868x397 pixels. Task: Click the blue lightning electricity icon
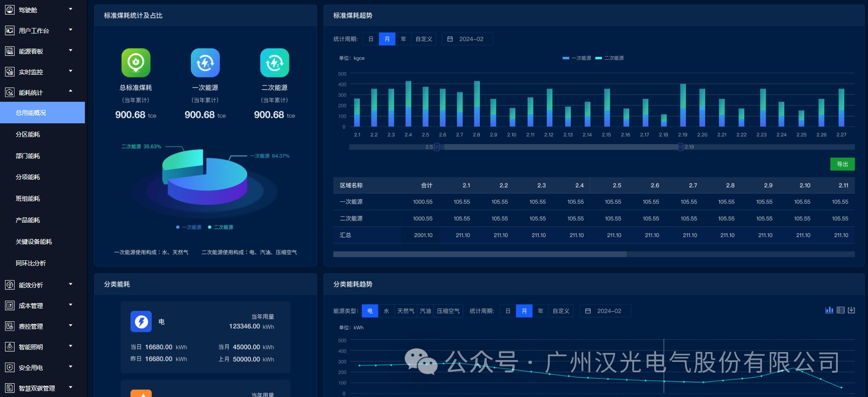click(141, 321)
